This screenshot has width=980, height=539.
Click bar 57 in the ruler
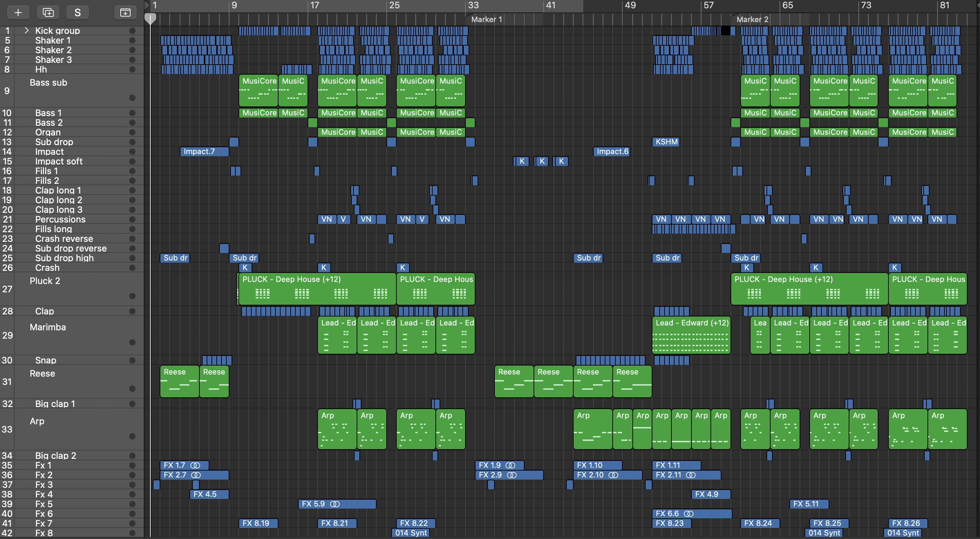[708, 5]
